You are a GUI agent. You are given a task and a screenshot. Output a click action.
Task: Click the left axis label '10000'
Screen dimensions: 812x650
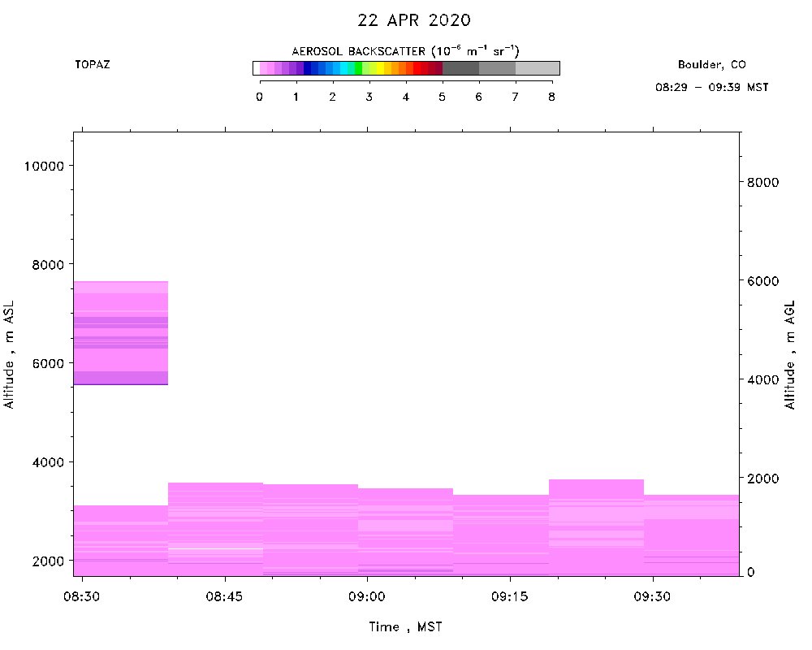coord(45,166)
